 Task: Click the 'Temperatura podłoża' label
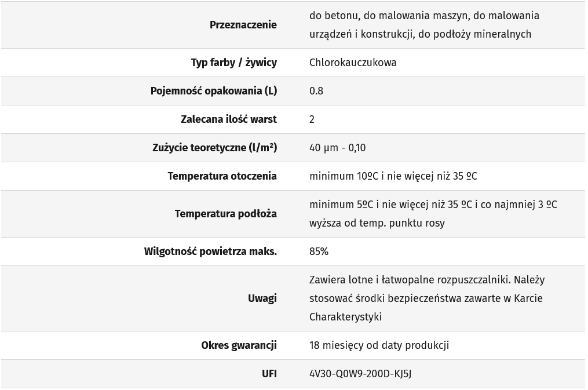[225, 214]
